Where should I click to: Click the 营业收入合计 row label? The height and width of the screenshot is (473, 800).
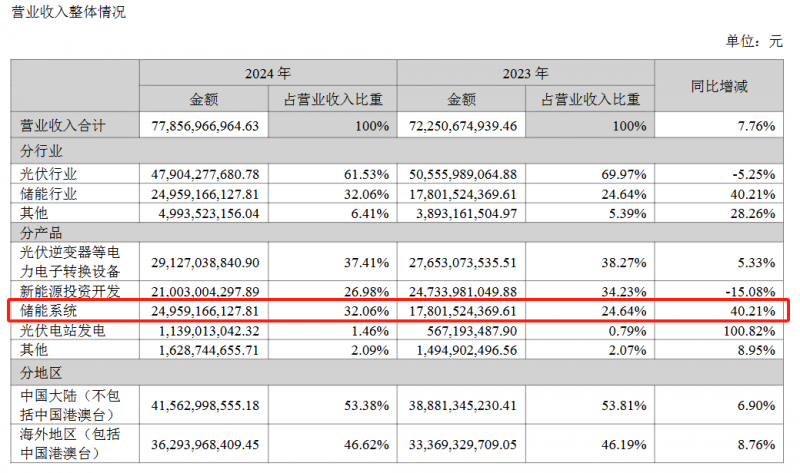[63, 127]
